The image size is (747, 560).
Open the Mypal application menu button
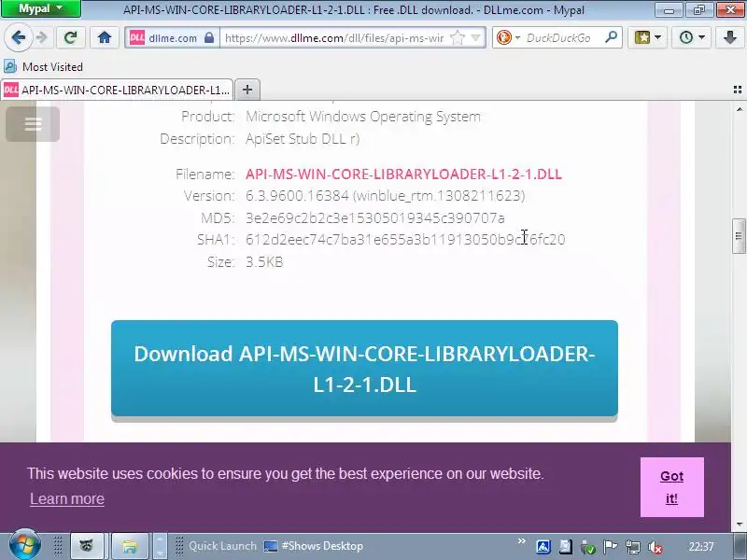click(x=40, y=8)
